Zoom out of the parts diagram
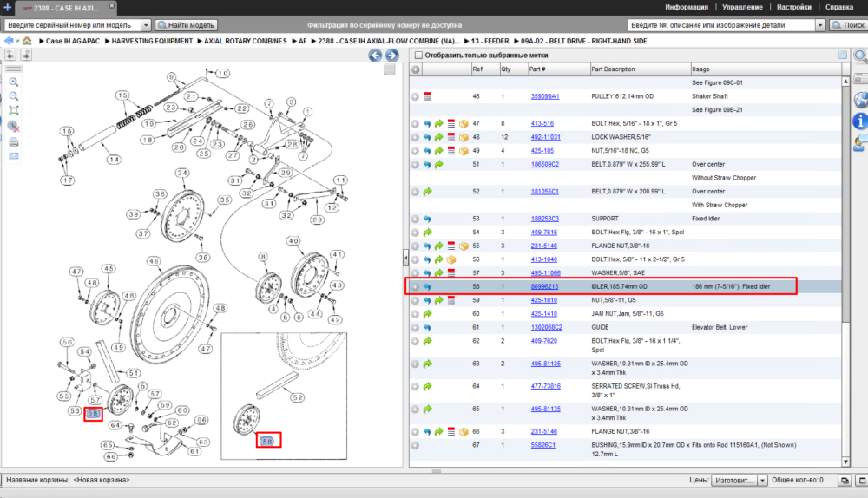 click(x=14, y=96)
